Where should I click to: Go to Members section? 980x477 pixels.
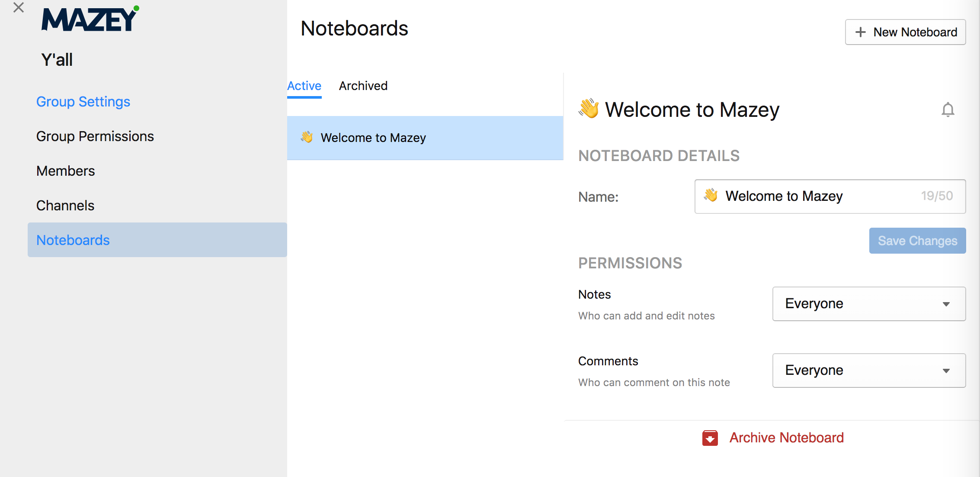point(65,171)
